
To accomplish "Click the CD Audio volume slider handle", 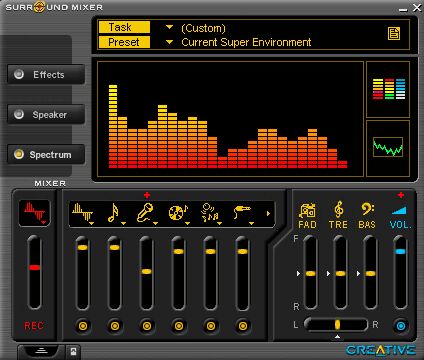I will point(178,251).
